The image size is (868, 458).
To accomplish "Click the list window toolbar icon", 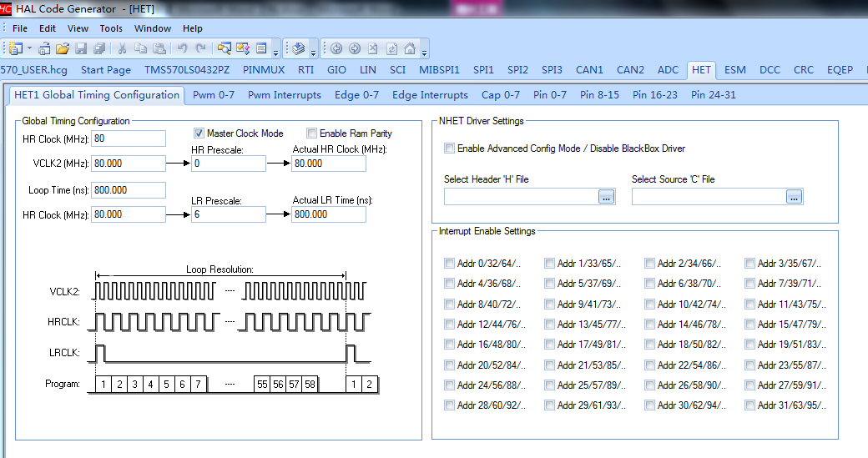I will [x=261, y=48].
